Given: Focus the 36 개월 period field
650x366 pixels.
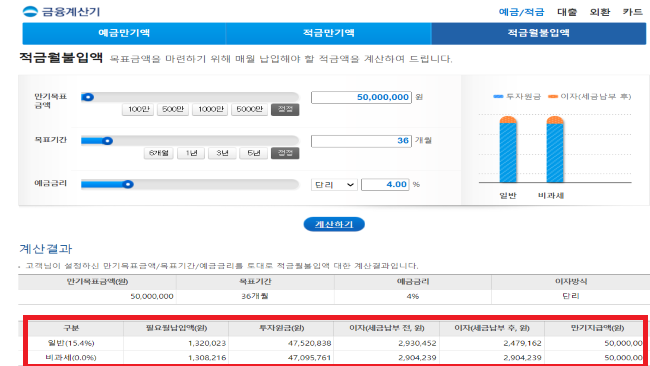Looking at the screenshot, I should (x=361, y=141).
